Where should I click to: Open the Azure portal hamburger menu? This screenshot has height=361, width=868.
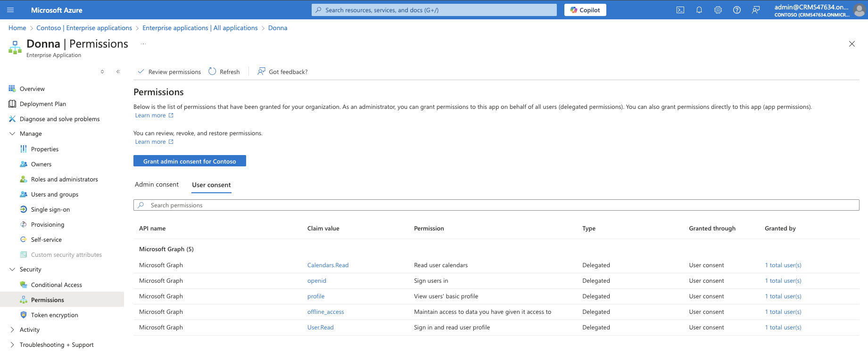pos(10,10)
